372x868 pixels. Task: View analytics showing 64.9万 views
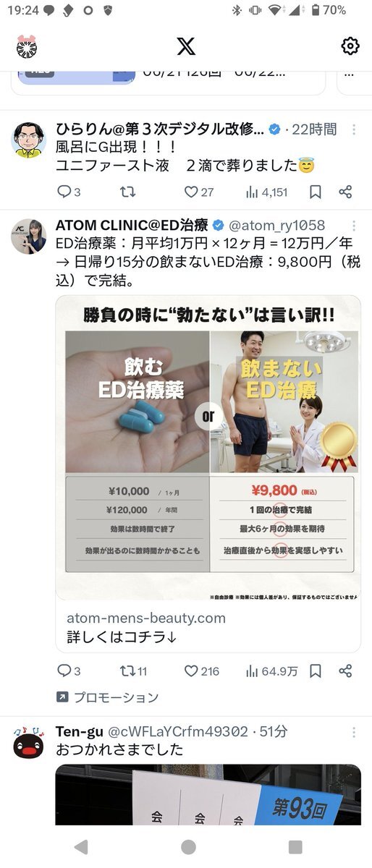(x=271, y=671)
